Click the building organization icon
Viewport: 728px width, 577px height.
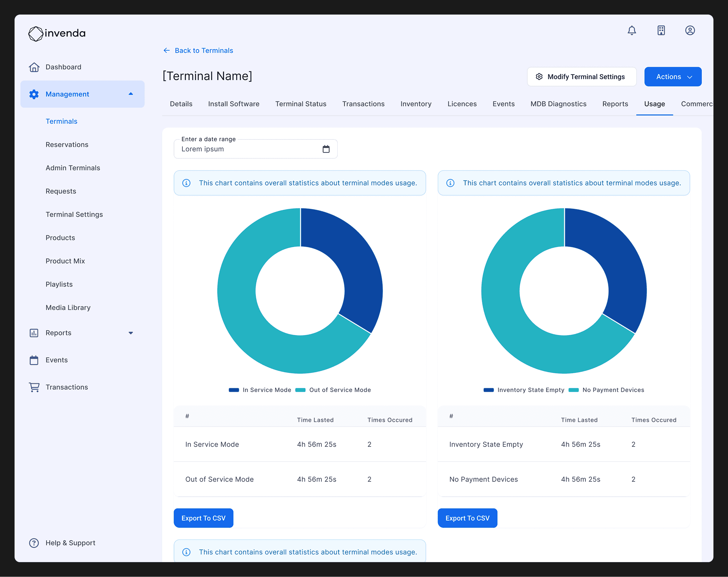[661, 31]
